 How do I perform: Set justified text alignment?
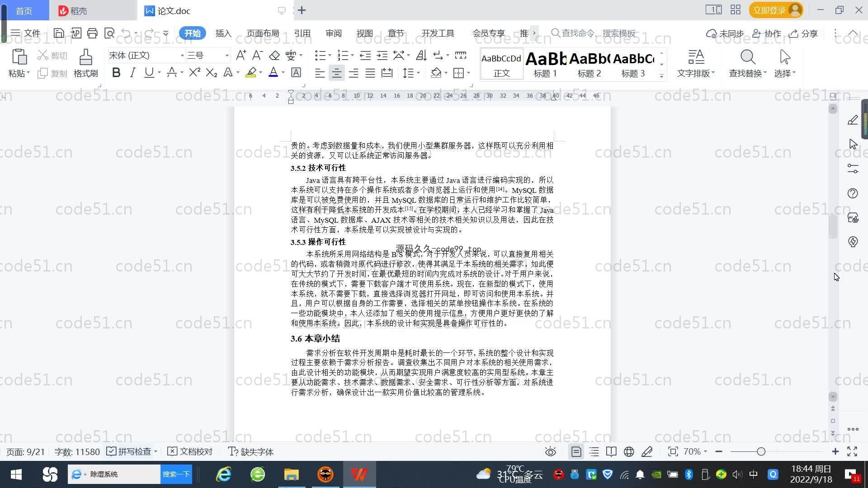click(x=370, y=73)
